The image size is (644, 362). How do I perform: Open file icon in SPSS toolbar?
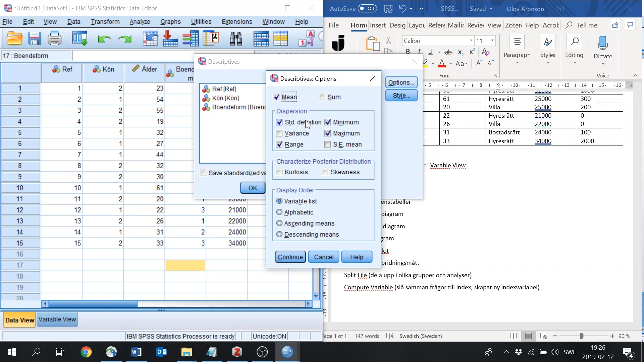14,39
